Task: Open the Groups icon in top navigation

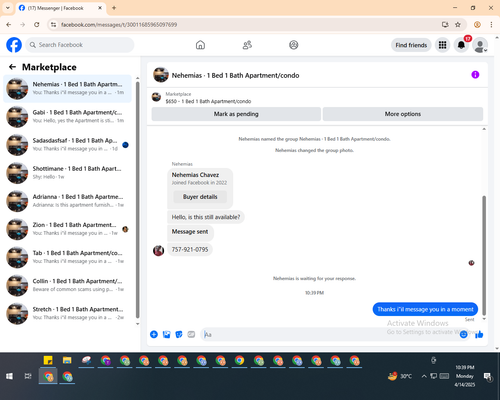Action: 294,45
